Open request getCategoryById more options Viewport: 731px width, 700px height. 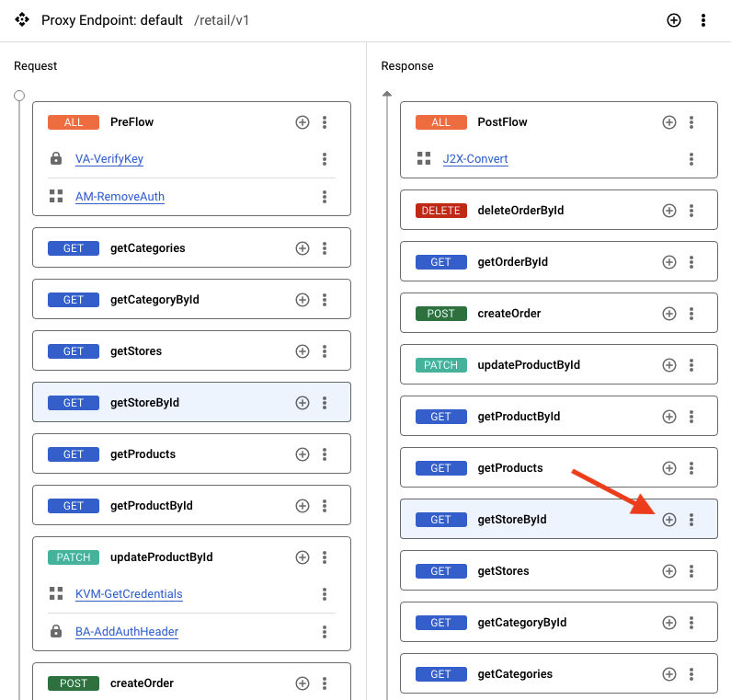(325, 299)
